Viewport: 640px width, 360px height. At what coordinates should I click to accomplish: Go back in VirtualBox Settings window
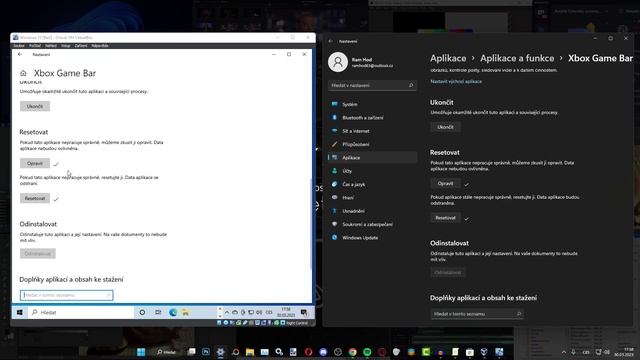20,54
